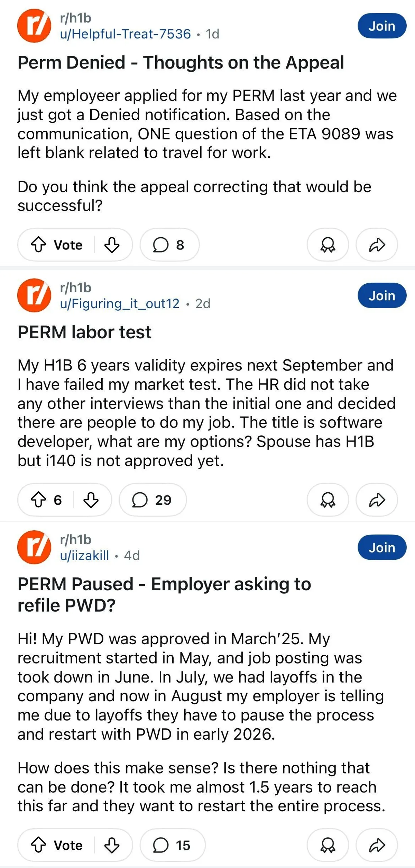Award the 'PERM labor test' post
Viewport: 415px width, 868px height.
coord(328,500)
